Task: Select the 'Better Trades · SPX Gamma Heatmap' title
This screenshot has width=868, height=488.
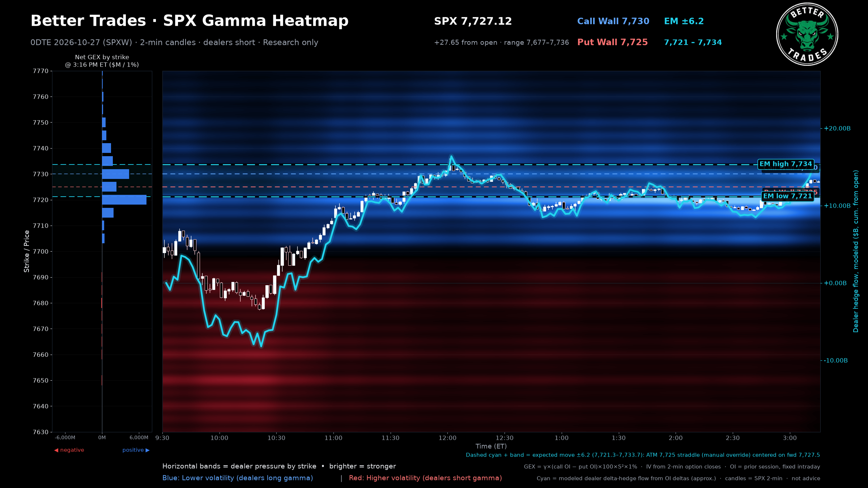Action: [x=190, y=21]
